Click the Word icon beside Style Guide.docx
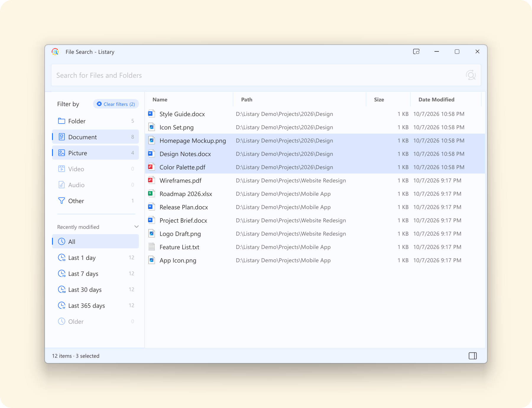Image resolution: width=532 pixels, height=408 pixels. [151, 114]
